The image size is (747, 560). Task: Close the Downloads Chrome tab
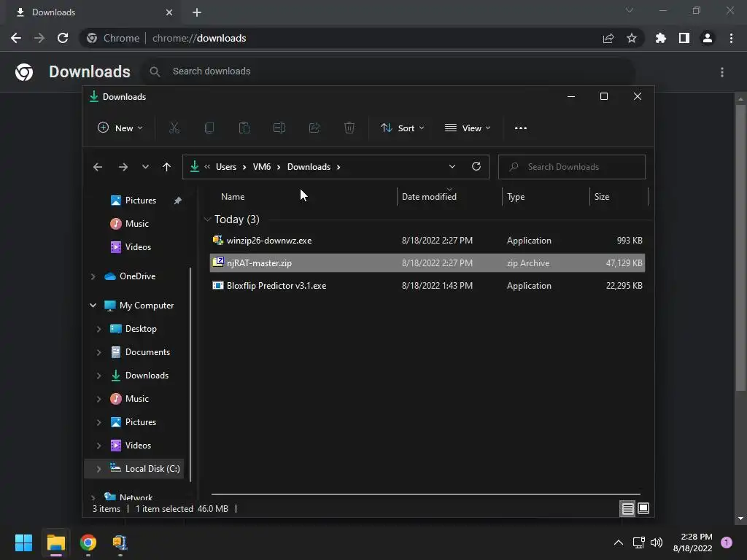[x=169, y=12]
